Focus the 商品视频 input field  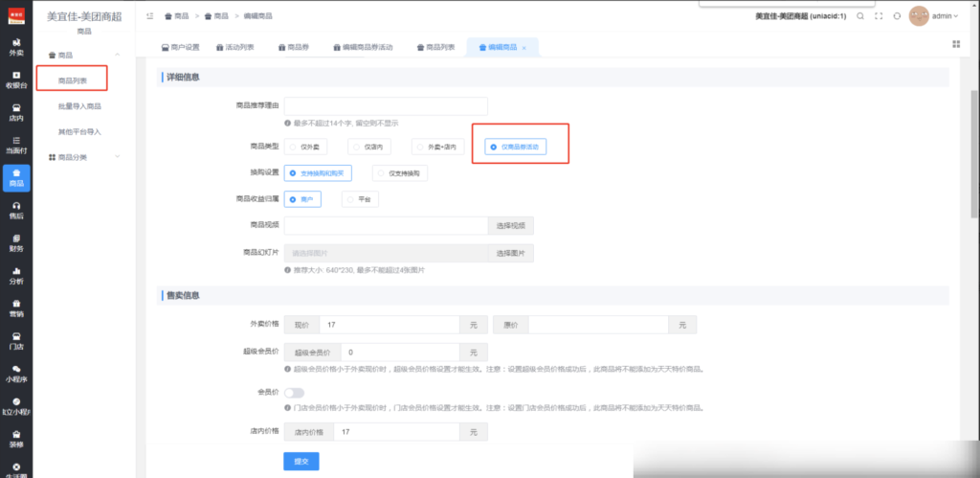386,226
